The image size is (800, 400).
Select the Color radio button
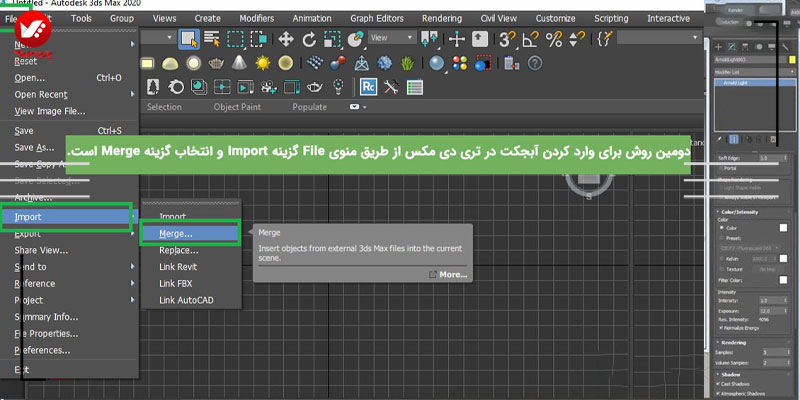pyautogui.click(x=721, y=228)
